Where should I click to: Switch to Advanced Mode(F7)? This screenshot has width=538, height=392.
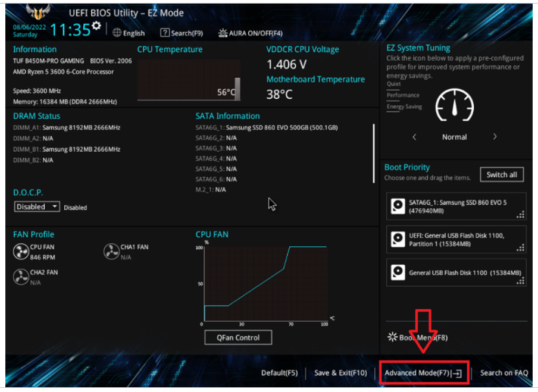coord(424,373)
